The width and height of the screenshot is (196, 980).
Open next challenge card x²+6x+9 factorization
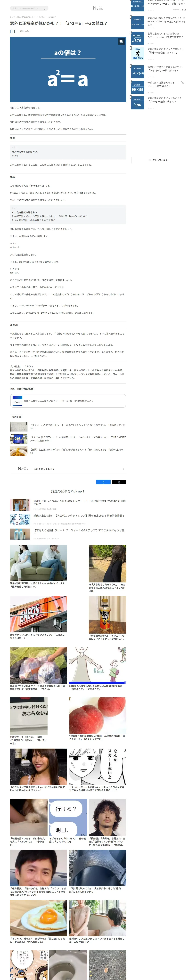68,401
